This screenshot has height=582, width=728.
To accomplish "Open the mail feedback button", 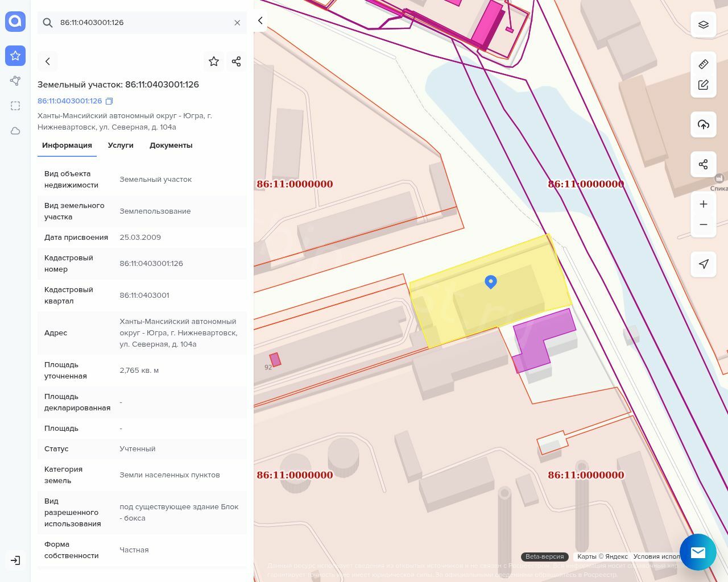I will (698, 552).
